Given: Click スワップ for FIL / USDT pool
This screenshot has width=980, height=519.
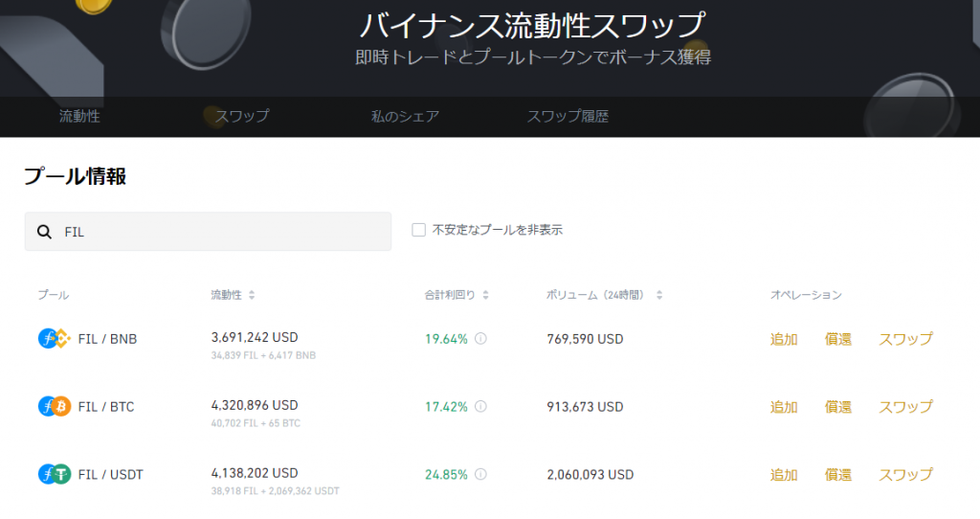Looking at the screenshot, I should 905,475.
